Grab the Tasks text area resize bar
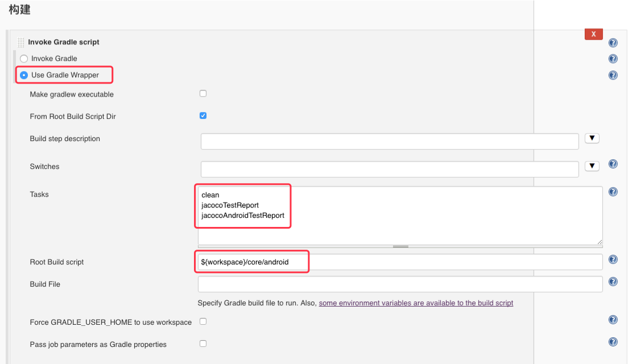 click(400, 246)
